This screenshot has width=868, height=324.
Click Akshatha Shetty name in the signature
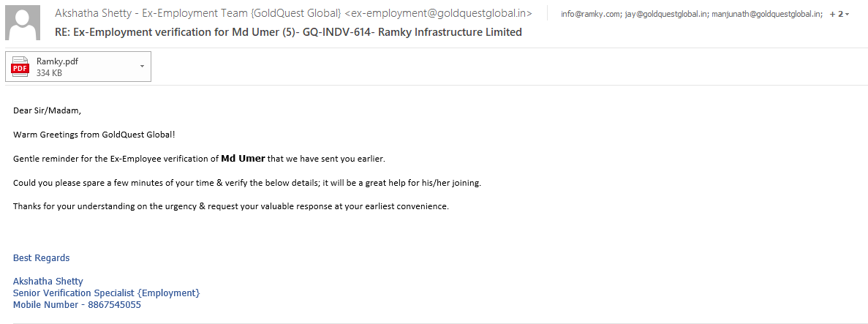[x=48, y=281]
